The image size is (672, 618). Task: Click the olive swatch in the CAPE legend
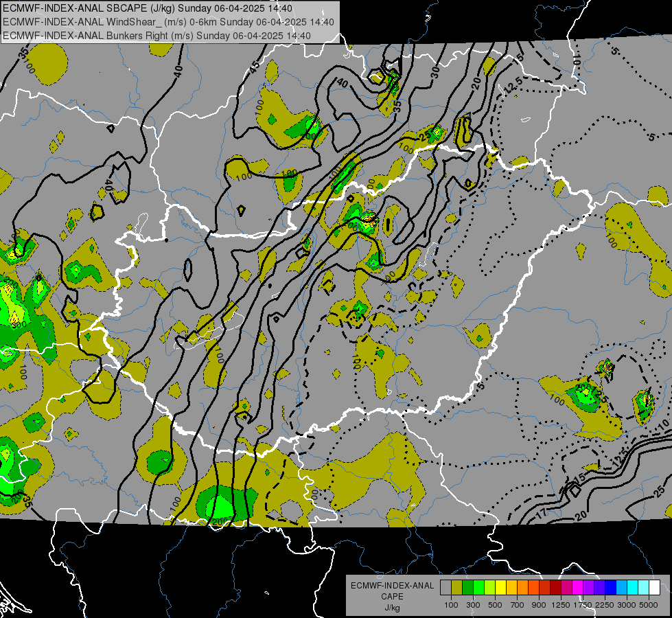coord(457,588)
